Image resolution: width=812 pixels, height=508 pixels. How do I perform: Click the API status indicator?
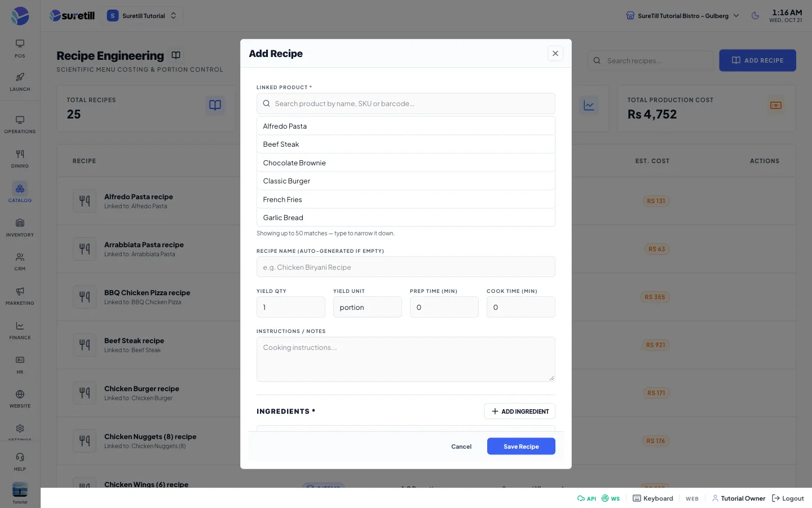(586, 498)
